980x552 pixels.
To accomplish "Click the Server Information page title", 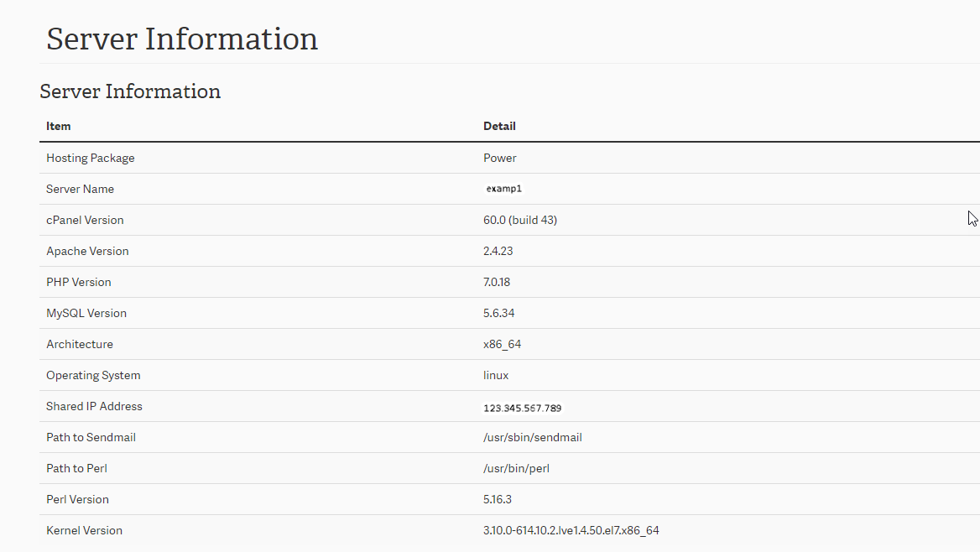I will [x=182, y=39].
